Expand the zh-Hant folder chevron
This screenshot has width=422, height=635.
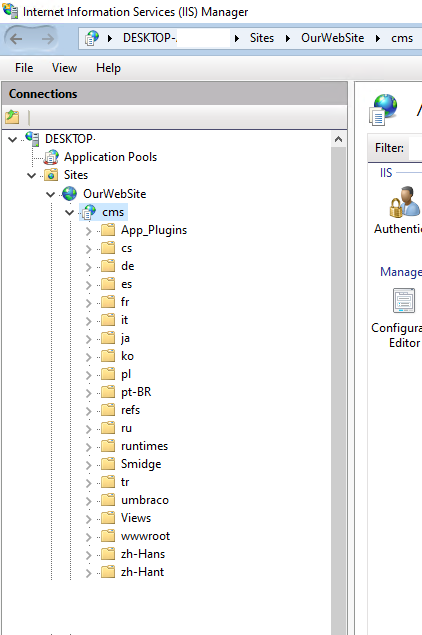(89, 573)
